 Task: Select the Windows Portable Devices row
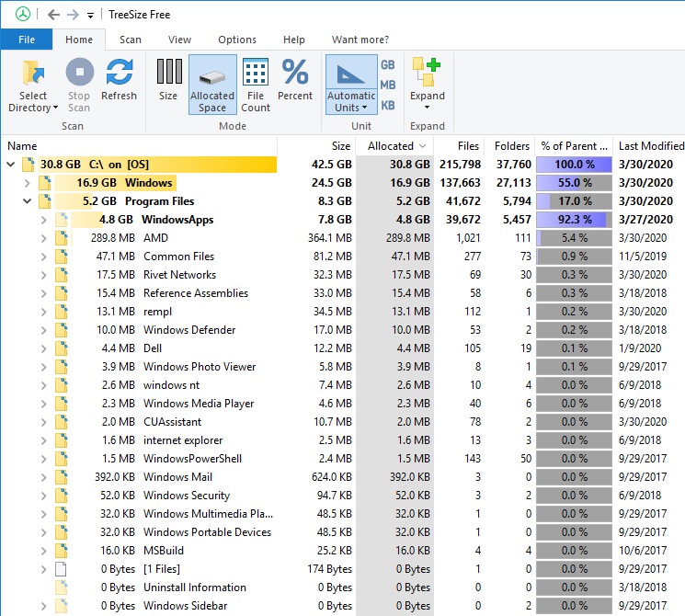pyautogui.click(x=342, y=532)
